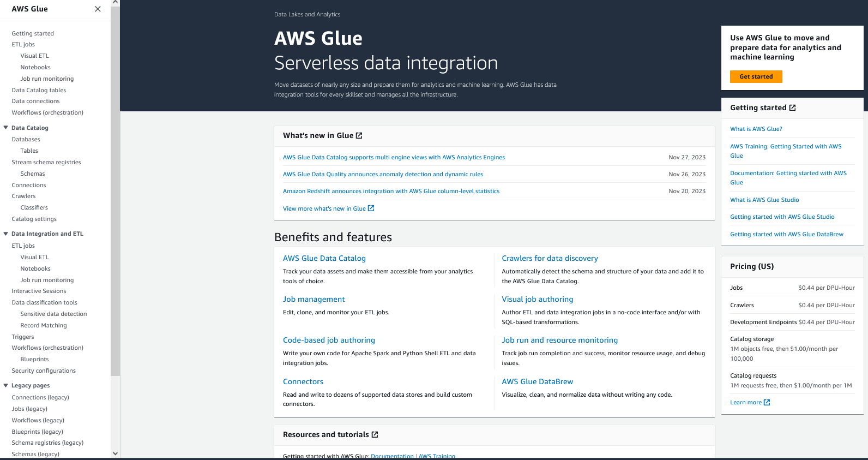Select Catalog storage pricing label
This screenshot has width=868, height=460.
coord(752,339)
